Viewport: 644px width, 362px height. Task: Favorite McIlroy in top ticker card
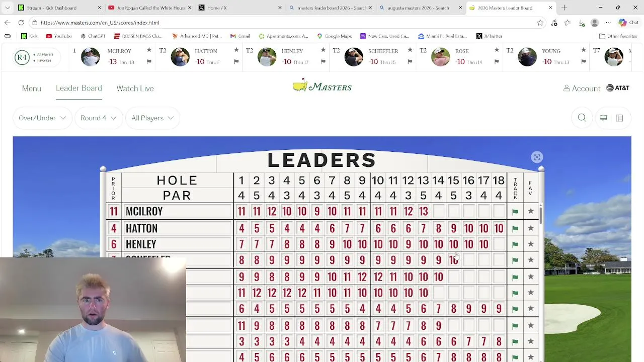tap(149, 50)
